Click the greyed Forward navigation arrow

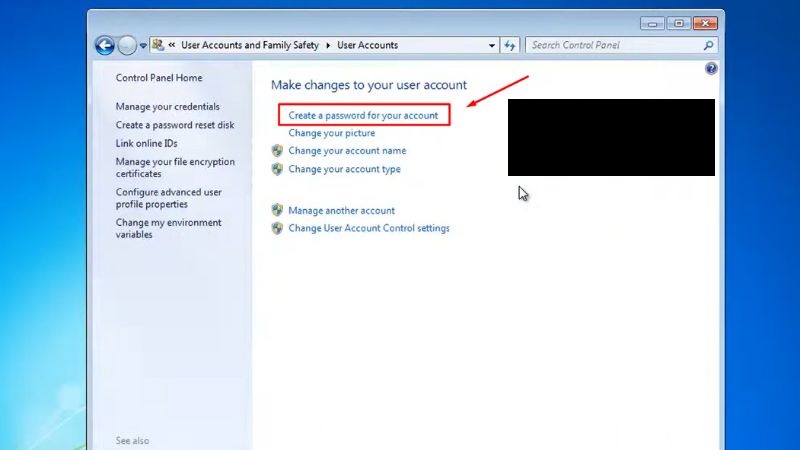click(127, 45)
